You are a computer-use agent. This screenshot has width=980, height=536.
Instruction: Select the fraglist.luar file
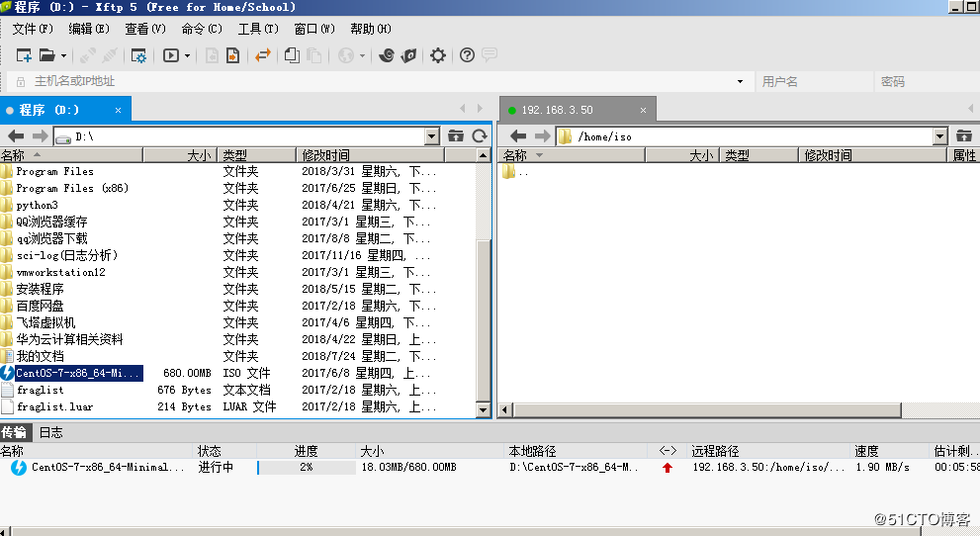pos(55,406)
